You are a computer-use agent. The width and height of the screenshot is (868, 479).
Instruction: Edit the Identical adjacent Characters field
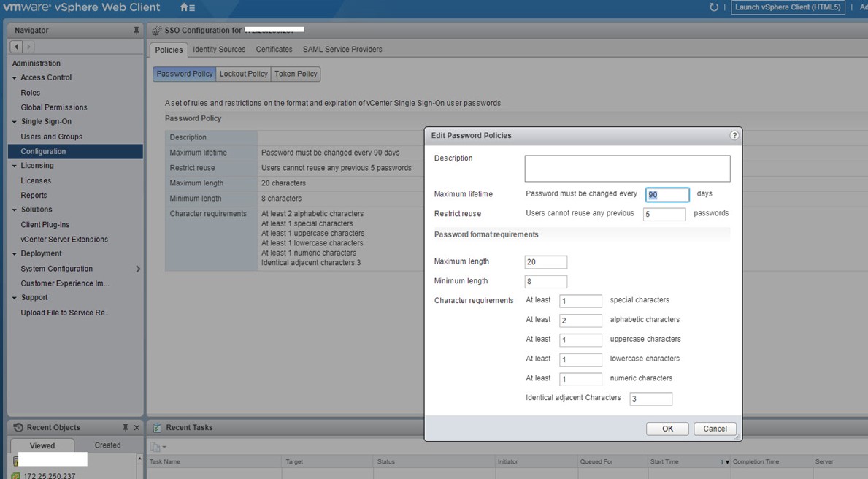651,399
